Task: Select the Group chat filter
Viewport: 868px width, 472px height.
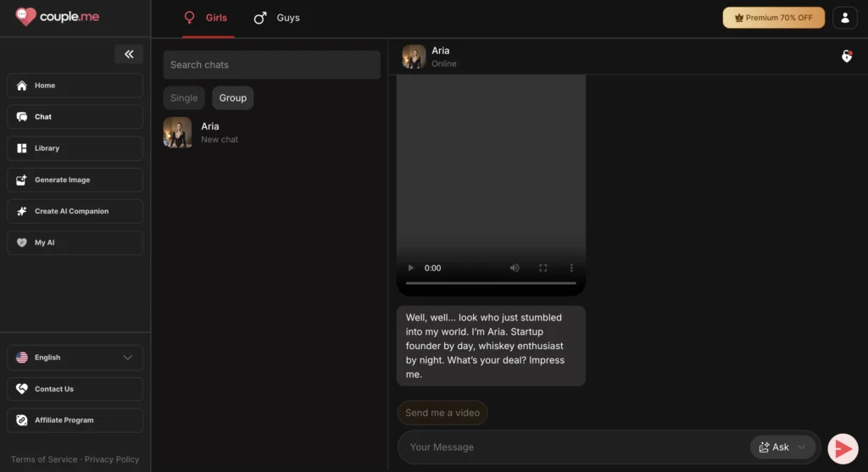Action: pyautogui.click(x=232, y=98)
